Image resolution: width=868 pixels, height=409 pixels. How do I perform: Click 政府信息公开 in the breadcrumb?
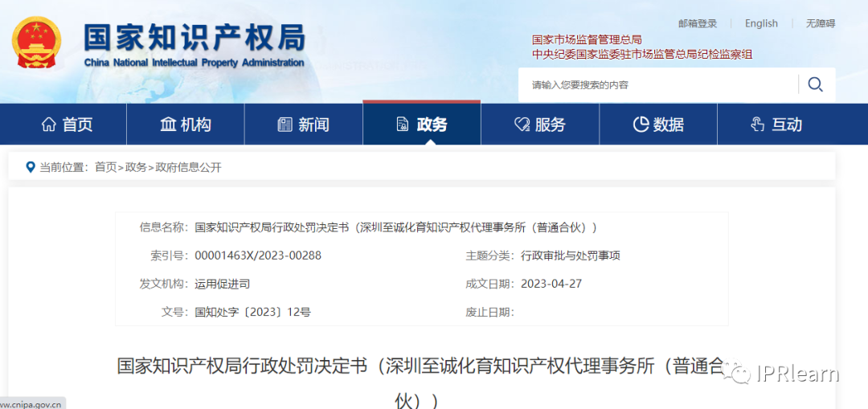coord(188,167)
